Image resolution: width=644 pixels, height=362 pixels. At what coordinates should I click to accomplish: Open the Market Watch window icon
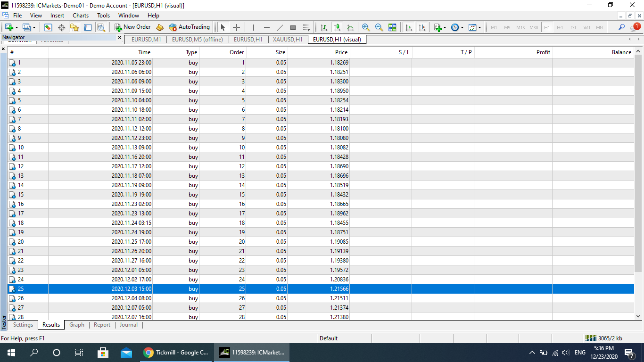[x=48, y=27]
